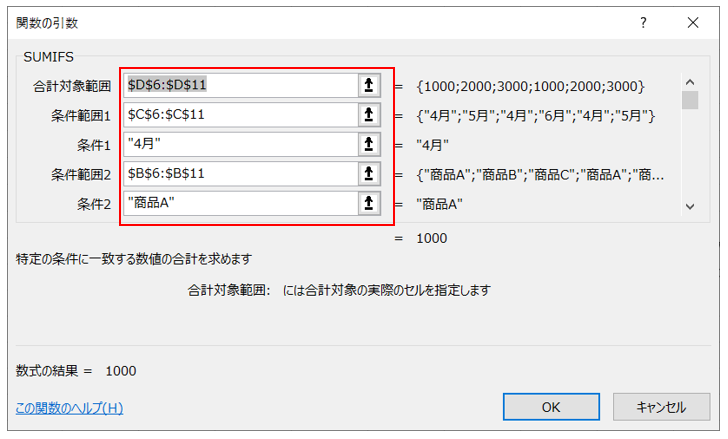
Task: Click the 関数の引数 title bar
Action: 300,22
